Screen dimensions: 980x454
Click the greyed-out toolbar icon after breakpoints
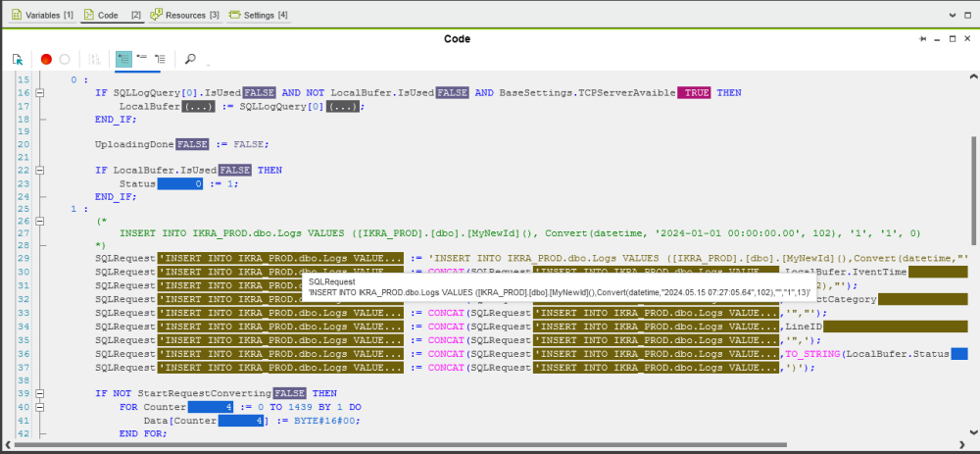[x=94, y=59]
